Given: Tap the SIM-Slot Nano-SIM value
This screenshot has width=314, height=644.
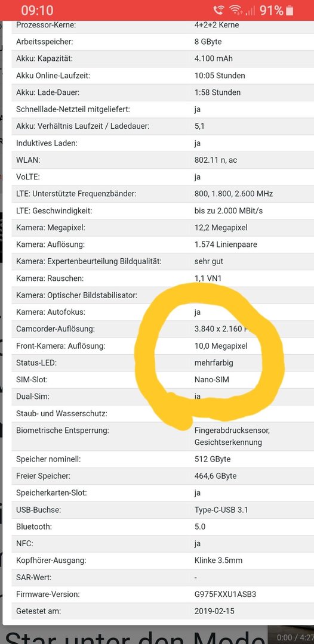Looking at the screenshot, I should pyautogui.click(x=212, y=380).
